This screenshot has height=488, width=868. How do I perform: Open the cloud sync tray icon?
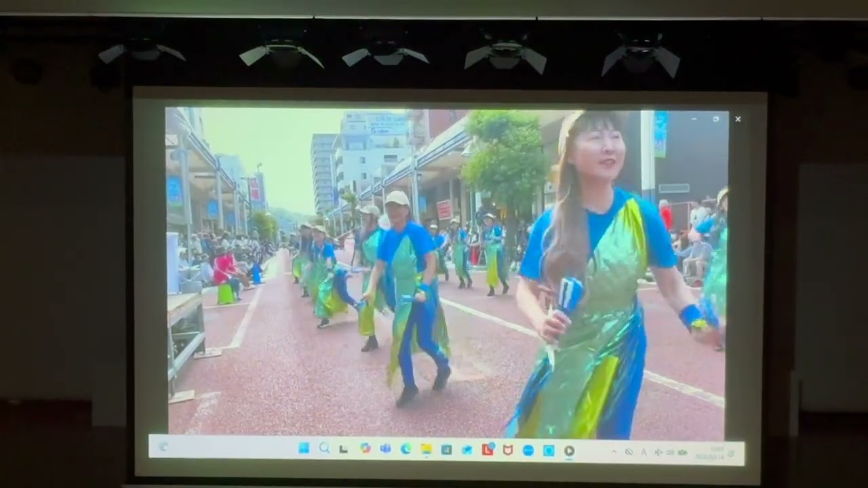pos(629,452)
